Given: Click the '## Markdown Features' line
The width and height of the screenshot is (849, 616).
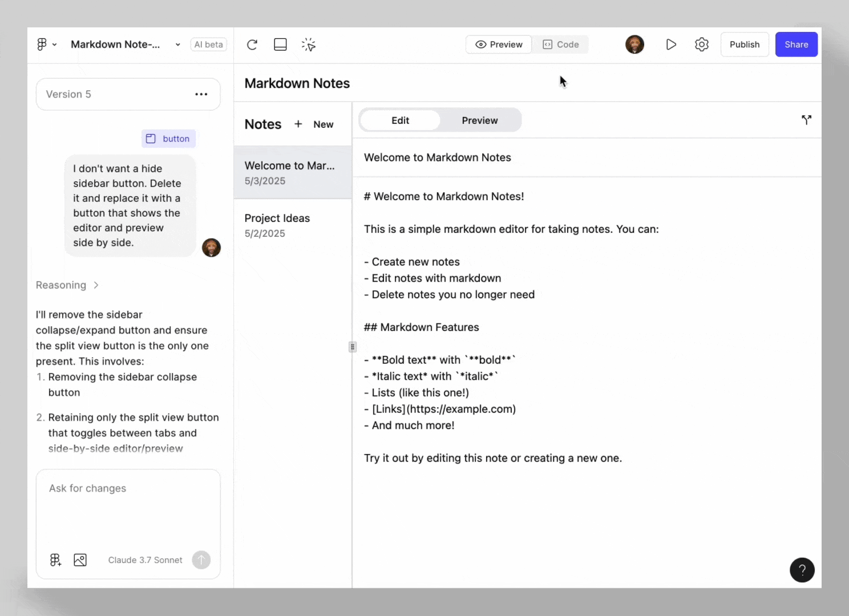Looking at the screenshot, I should 422,327.
